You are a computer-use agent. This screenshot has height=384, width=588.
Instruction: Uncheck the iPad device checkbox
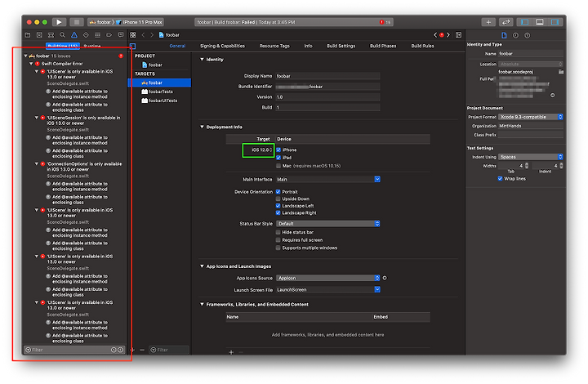coord(278,158)
